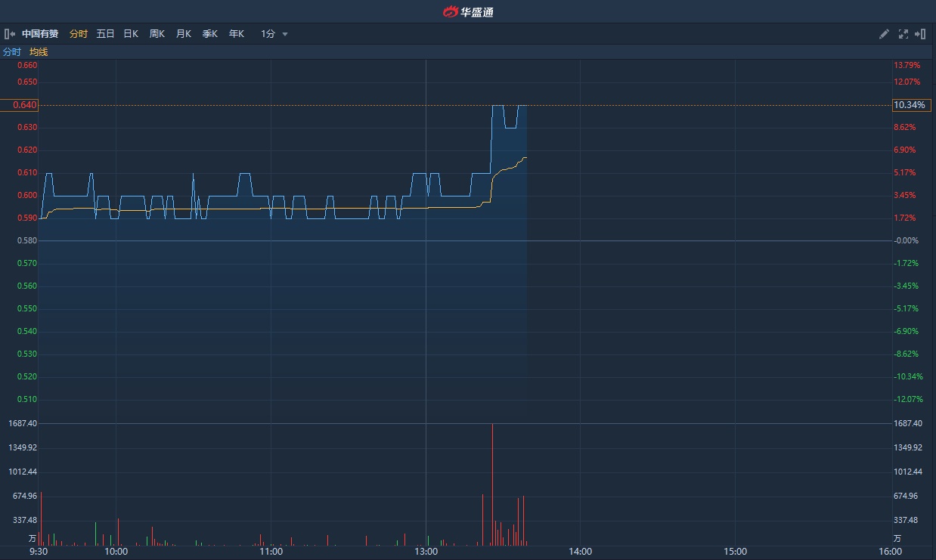Open the 日K daily candlestick view
This screenshot has width=936, height=560.
131,34
